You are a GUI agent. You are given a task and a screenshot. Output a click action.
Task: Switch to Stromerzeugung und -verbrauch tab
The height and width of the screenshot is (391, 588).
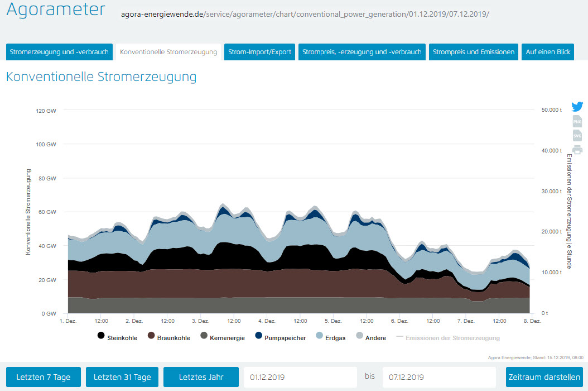pyautogui.click(x=59, y=52)
